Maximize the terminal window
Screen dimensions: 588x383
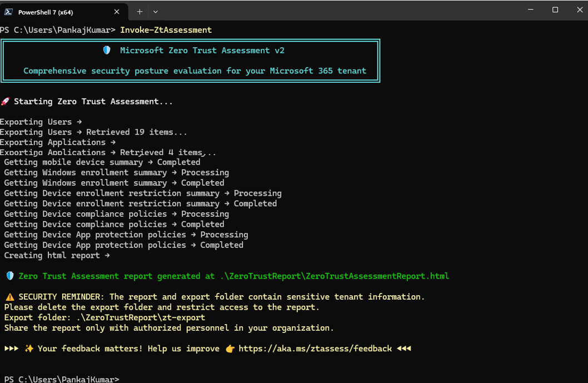[x=555, y=10]
